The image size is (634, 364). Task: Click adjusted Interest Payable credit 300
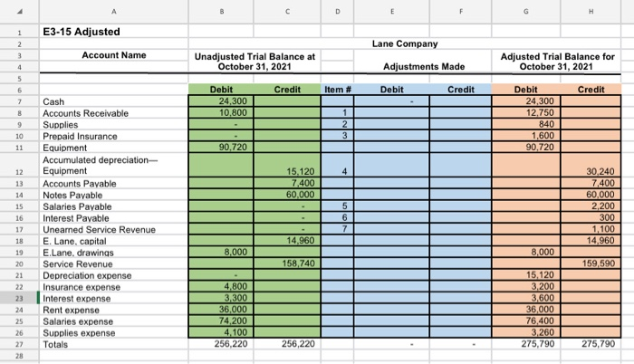coord(591,217)
